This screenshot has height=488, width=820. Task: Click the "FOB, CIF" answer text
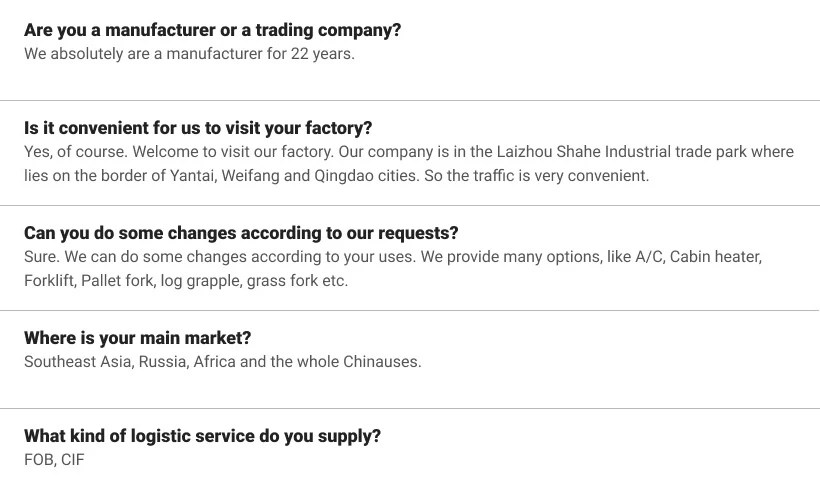click(x=54, y=460)
